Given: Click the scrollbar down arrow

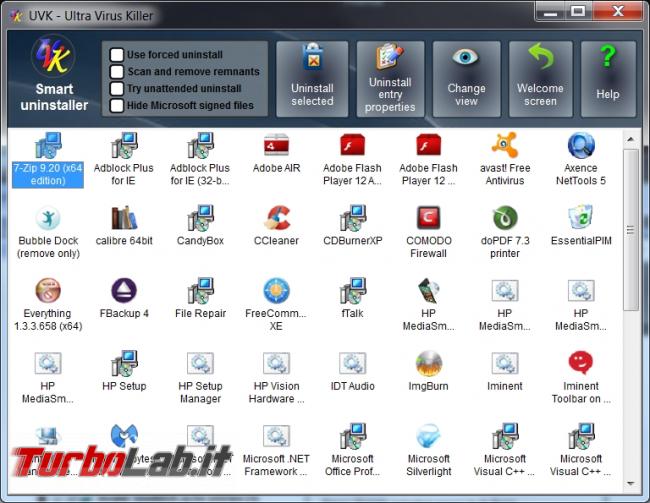Looking at the screenshot, I should [631, 484].
